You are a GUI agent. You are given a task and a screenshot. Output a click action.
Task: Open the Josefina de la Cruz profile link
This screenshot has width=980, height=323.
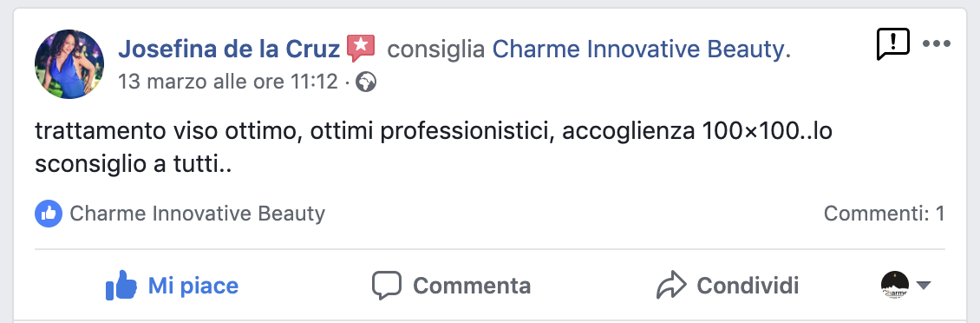coord(229,49)
